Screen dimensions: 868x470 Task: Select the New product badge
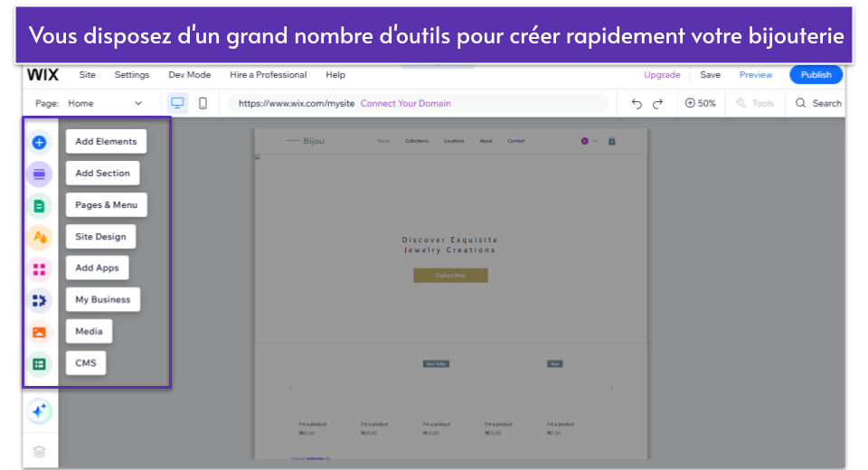(554, 363)
